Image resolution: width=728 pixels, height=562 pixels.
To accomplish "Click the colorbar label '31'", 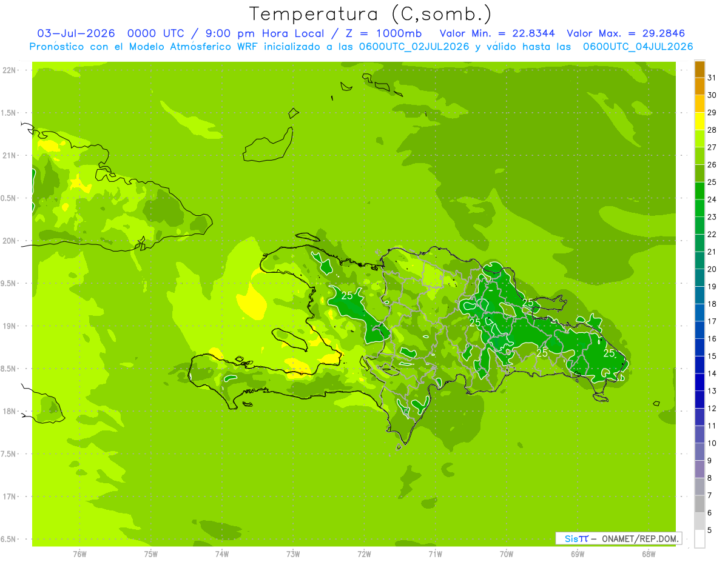I will pyautogui.click(x=712, y=78).
